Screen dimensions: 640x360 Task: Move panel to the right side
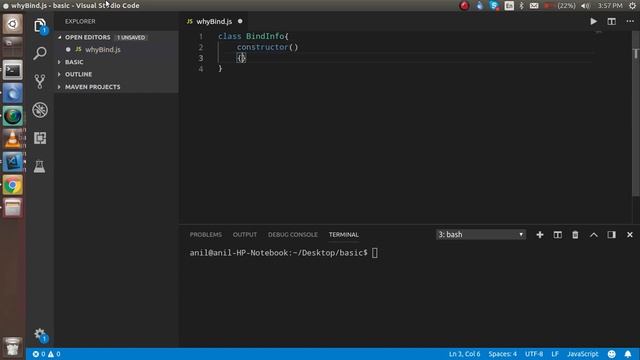click(611, 235)
